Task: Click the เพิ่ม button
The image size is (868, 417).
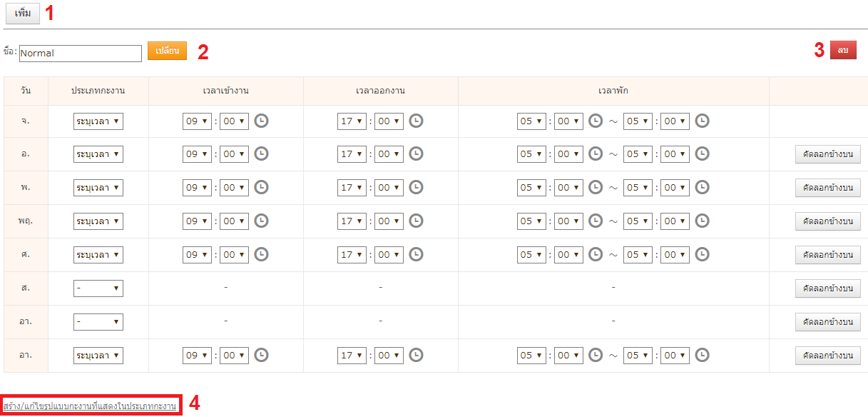Action: pyautogui.click(x=23, y=14)
